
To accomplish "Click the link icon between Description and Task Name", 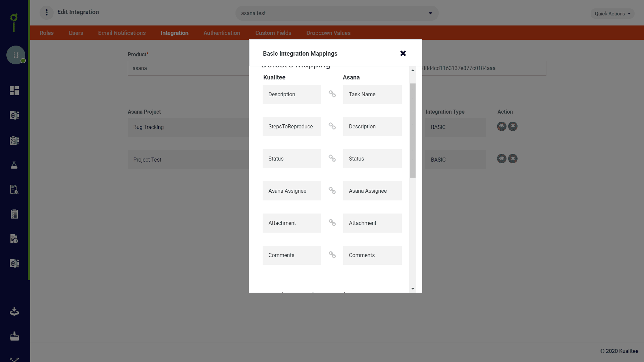I will pyautogui.click(x=332, y=94).
